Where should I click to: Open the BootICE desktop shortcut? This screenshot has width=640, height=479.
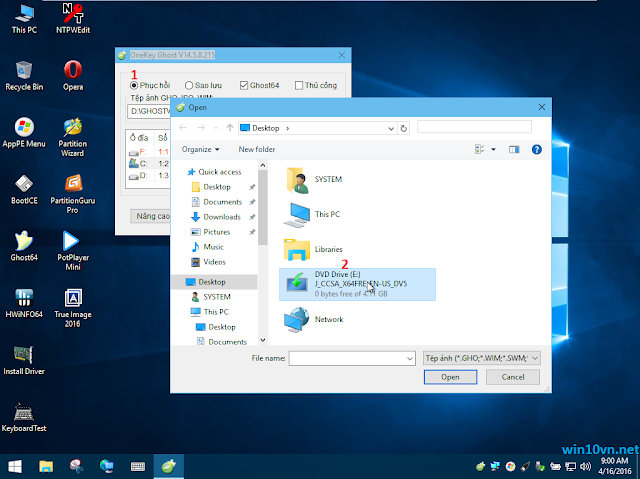pos(24,190)
